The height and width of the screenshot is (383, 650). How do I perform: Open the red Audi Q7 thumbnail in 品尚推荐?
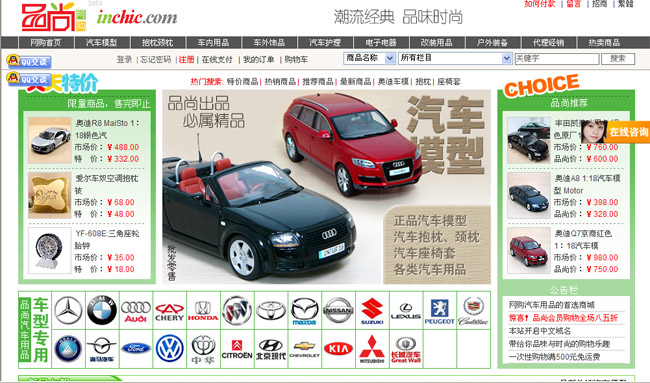[529, 250]
